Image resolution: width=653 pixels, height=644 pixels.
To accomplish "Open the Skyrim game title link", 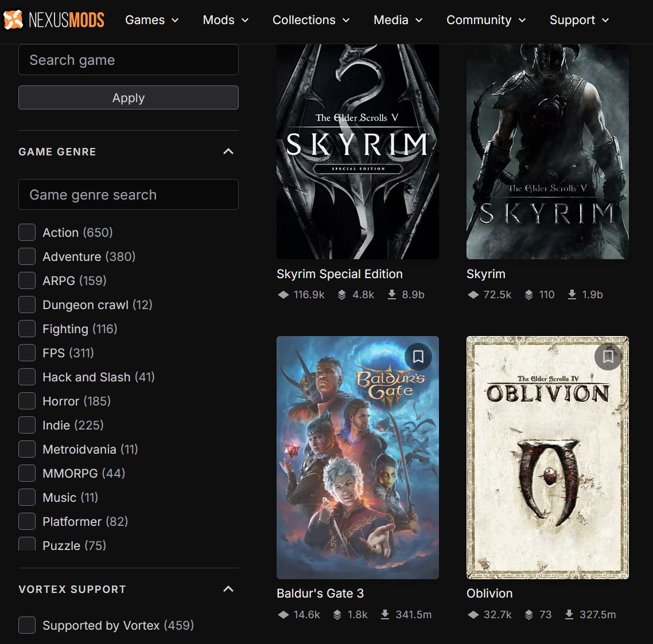I will 486,274.
